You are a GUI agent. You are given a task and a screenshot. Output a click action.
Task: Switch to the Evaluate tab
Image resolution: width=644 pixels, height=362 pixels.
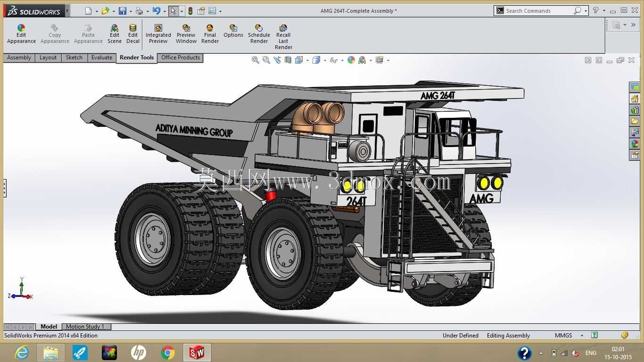pyautogui.click(x=102, y=58)
